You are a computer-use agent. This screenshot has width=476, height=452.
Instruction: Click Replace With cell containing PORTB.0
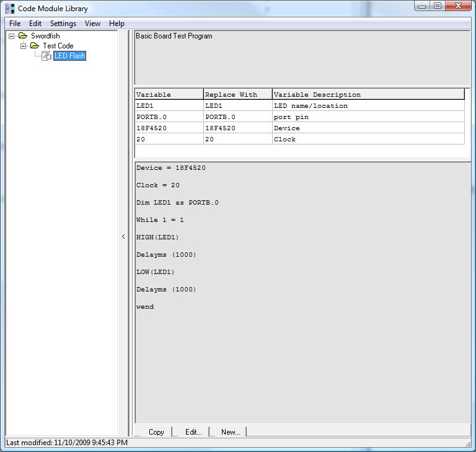point(238,117)
